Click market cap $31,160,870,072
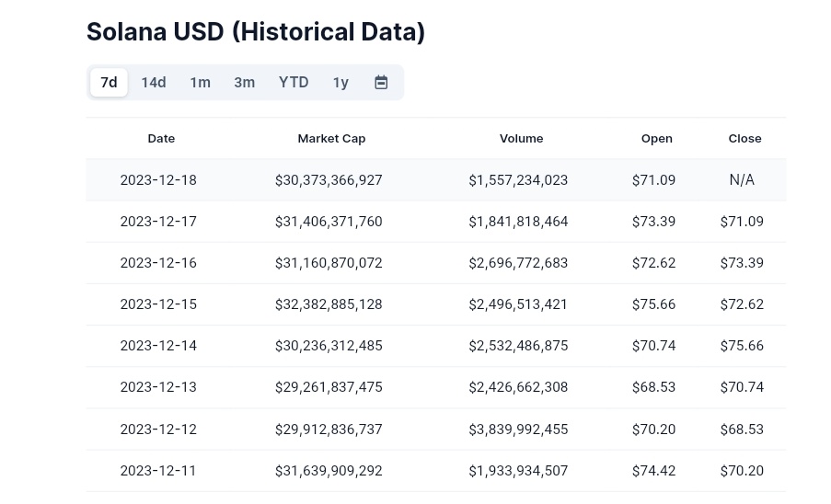831x504 pixels. 329,263
